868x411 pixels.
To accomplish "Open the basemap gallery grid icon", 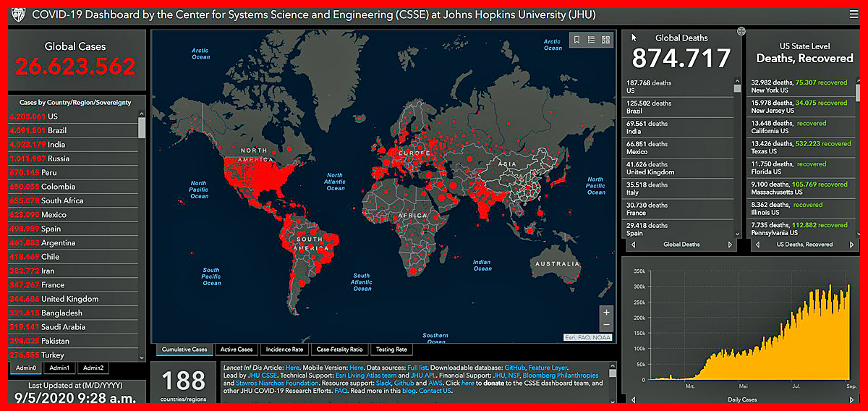I will point(606,40).
